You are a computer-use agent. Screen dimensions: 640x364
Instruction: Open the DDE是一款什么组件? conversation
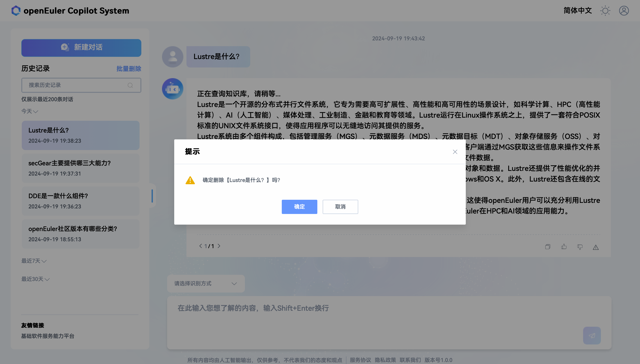click(80, 201)
